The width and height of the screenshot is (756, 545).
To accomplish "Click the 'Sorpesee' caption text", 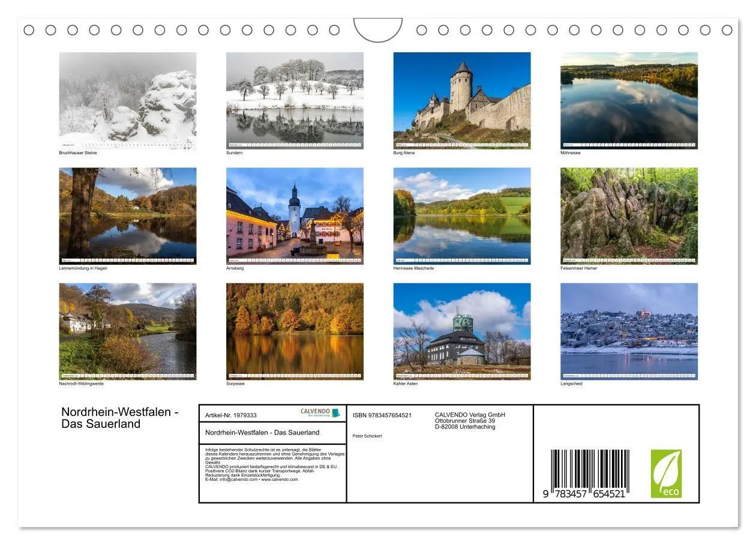I will pos(236,384).
